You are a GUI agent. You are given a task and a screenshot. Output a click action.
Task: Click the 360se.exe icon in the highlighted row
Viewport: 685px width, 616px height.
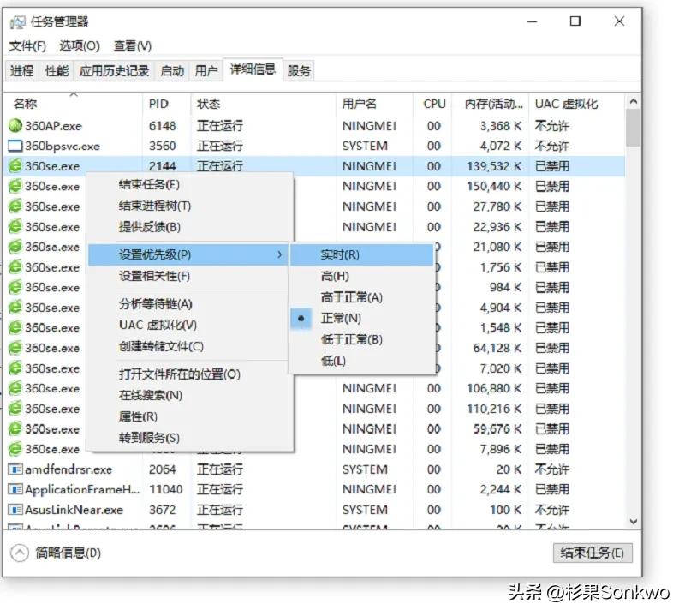(17, 166)
